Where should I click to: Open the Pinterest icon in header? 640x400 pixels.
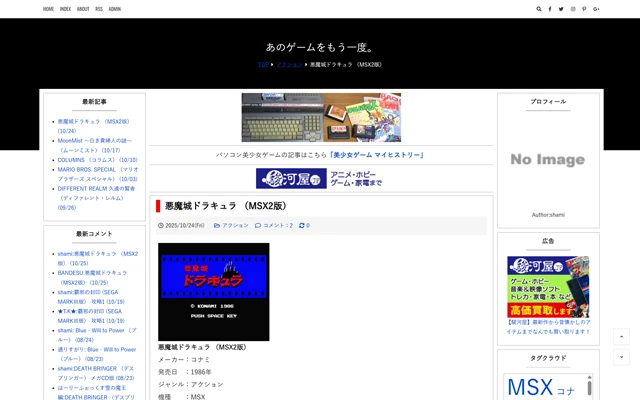[x=585, y=9]
